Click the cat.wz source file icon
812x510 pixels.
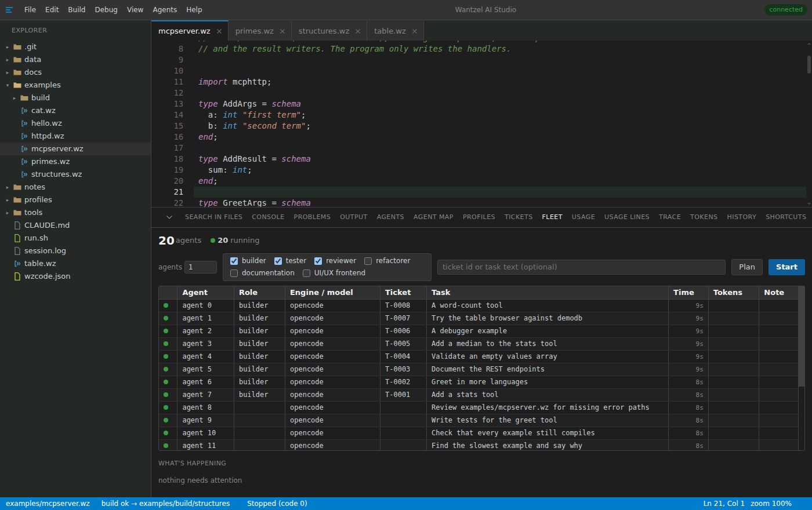24,111
